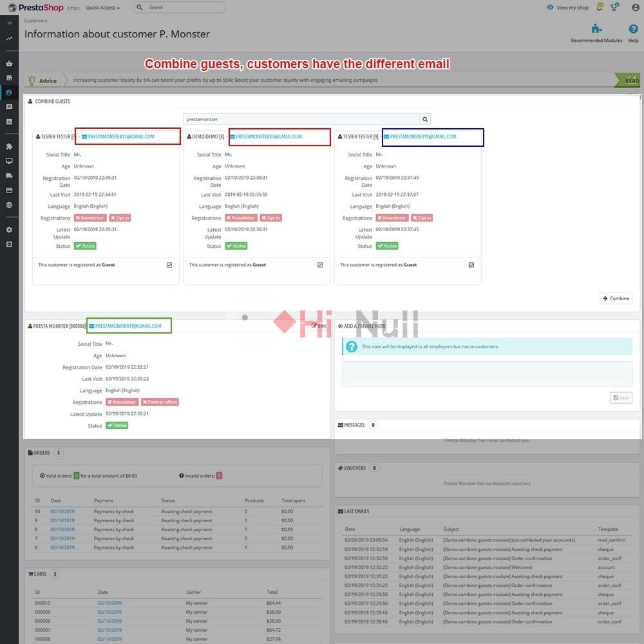Click Presta Monster's email link

126,326
